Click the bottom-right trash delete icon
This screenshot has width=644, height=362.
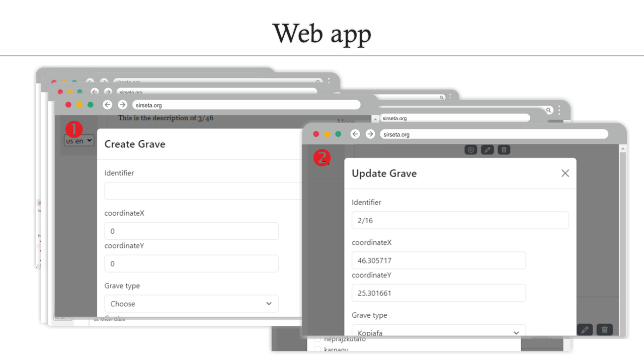[605, 330]
